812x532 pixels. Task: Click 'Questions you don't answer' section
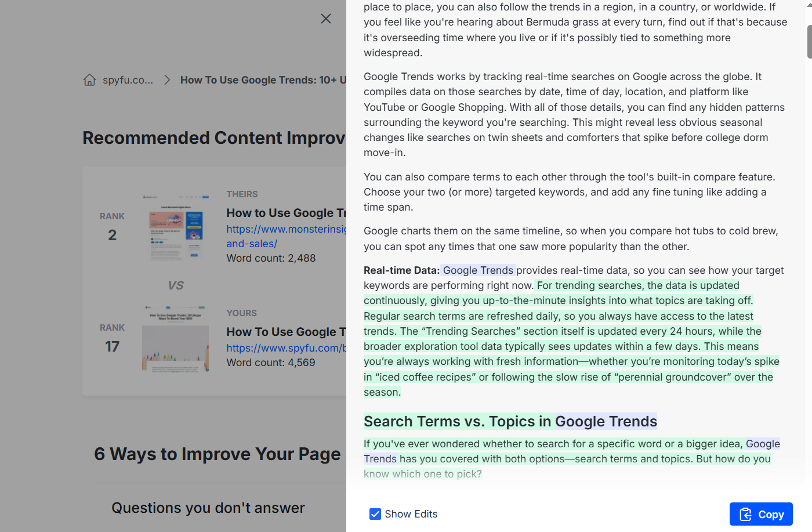[x=208, y=508]
